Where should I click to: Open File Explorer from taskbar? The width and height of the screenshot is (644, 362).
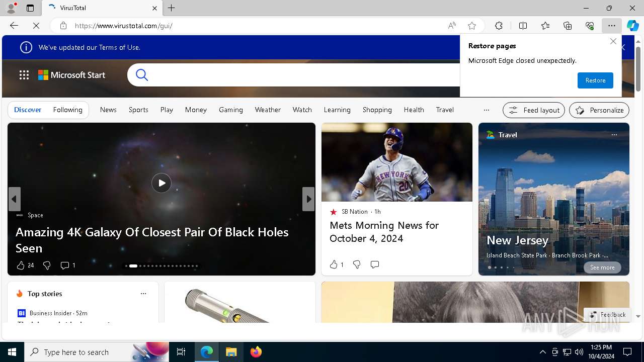tap(231, 352)
